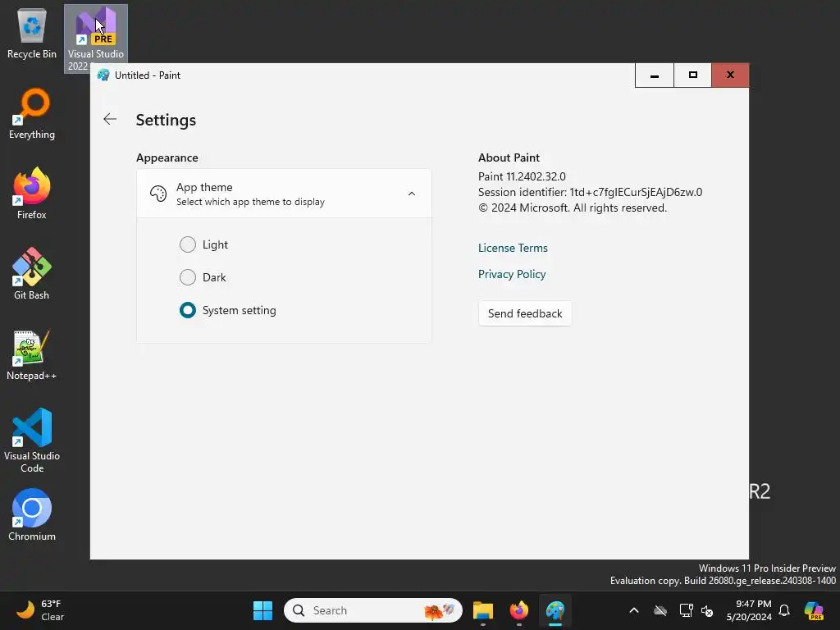Image resolution: width=840 pixels, height=630 pixels.
Task: Click the OneDrive cloud tray icon
Action: click(x=660, y=610)
